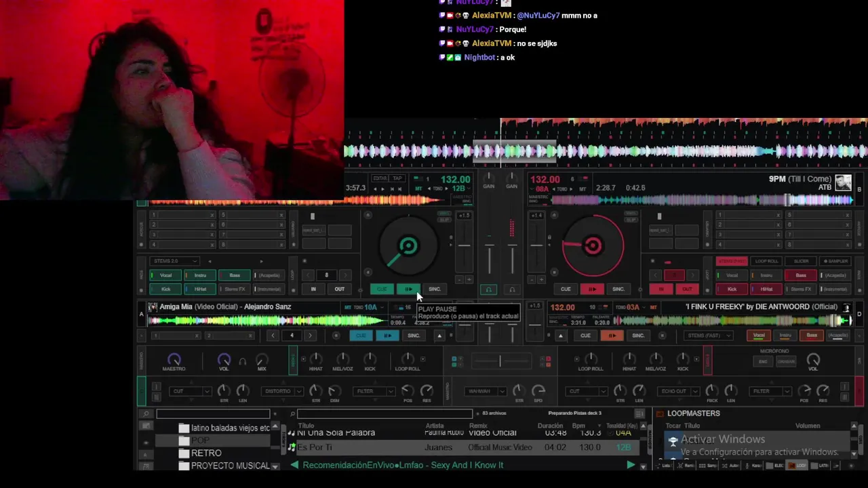Select SAMPLER pad tab on deck B

[835, 261]
